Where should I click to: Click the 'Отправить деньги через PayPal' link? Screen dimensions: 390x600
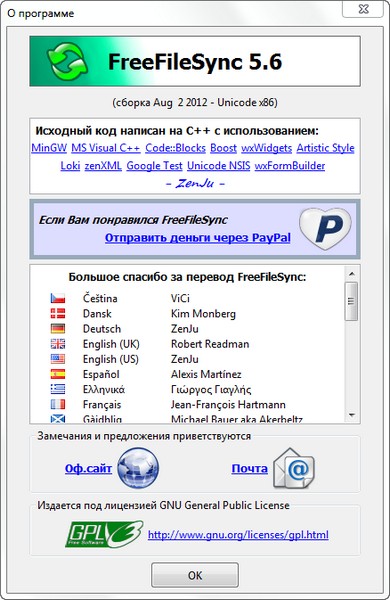pyautogui.click(x=197, y=238)
